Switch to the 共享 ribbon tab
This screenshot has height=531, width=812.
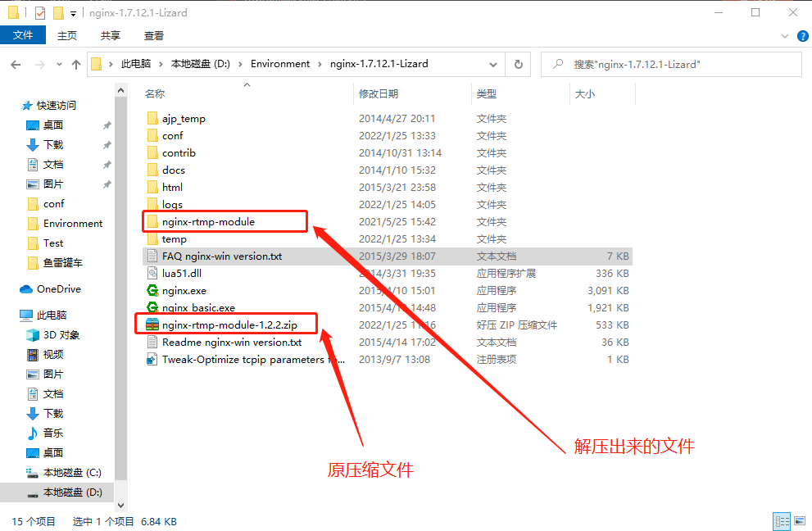111,36
